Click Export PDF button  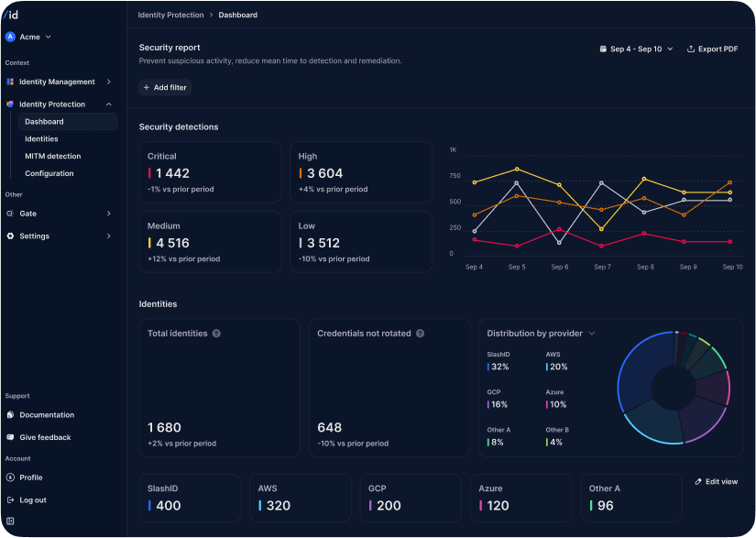coord(712,49)
